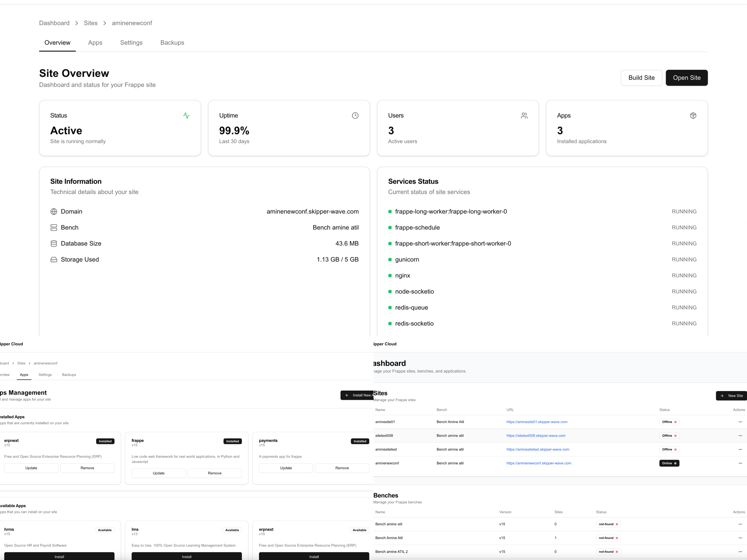
Task: Click the package icon on the Apps card
Action: 693,115
